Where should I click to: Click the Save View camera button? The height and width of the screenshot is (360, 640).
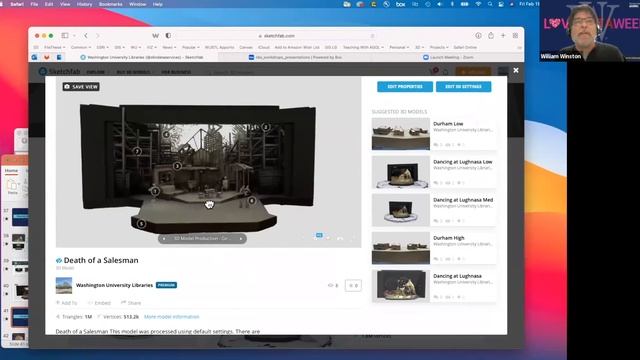(81, 87)
